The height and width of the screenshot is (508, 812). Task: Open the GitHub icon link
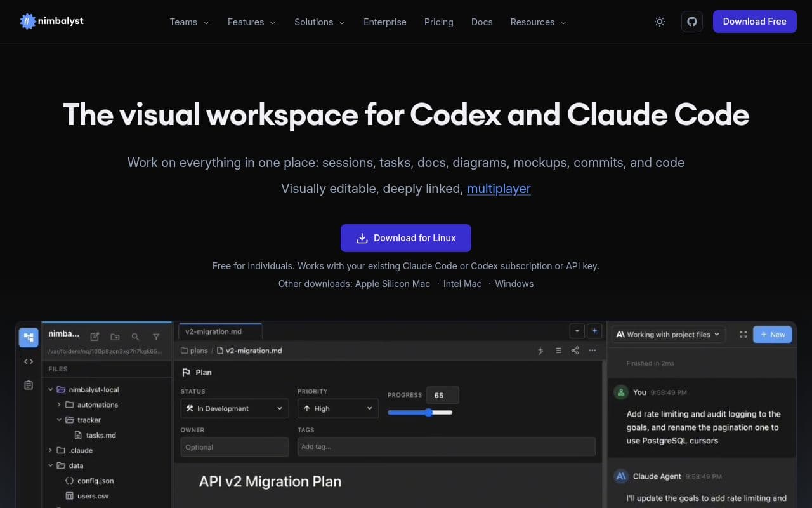point(692,22)
